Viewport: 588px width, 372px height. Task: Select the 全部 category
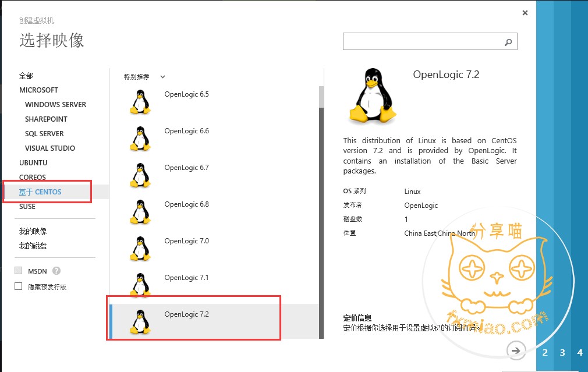point(26,76)
